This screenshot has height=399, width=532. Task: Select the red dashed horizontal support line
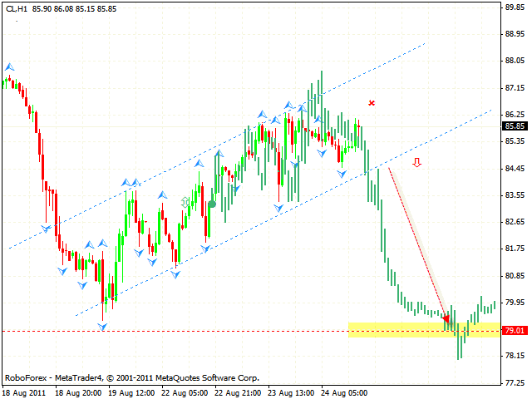208,331
